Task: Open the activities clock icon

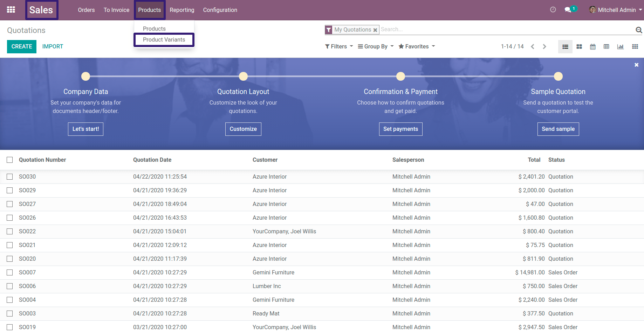Action: point(553,10)
